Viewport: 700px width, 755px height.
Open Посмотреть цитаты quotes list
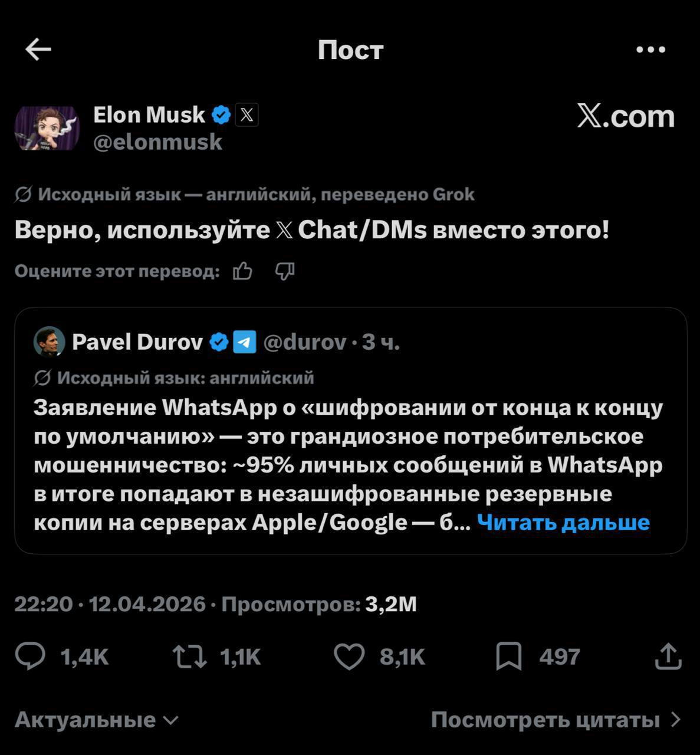pos(556,720)
